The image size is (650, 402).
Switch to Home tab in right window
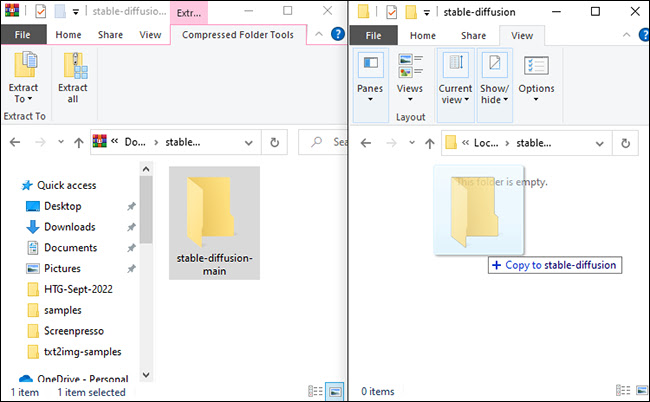[423, 36]
